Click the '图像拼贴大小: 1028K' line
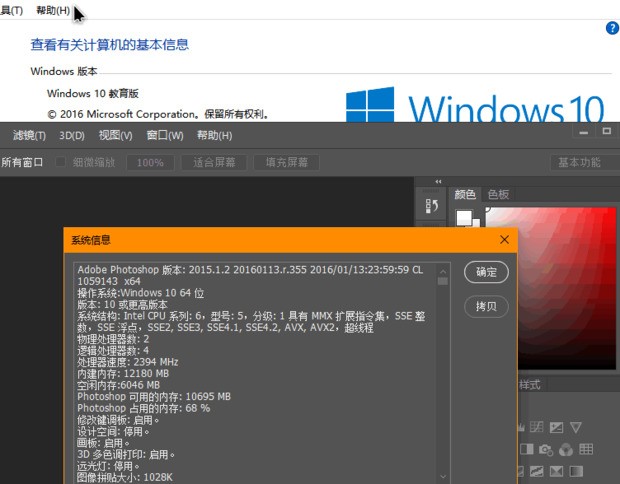 (125, 477)
